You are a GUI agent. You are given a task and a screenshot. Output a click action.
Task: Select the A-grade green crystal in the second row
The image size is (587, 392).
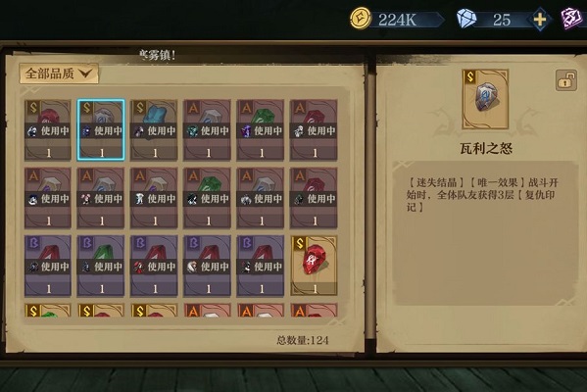coord(207,198)
